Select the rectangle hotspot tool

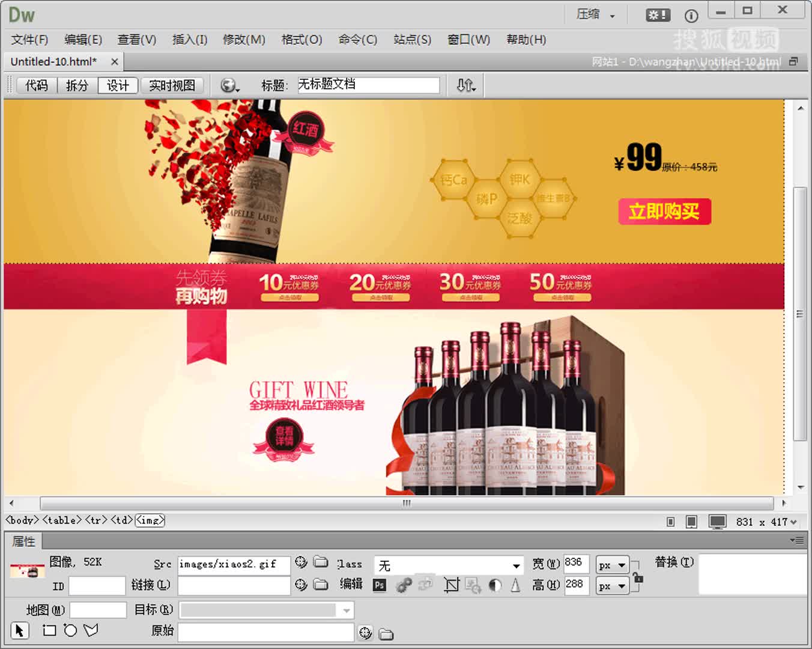point(49,630)
